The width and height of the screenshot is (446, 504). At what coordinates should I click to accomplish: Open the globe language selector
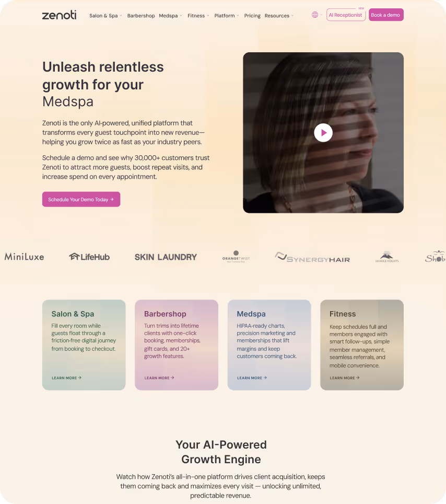tap(316, 15)
